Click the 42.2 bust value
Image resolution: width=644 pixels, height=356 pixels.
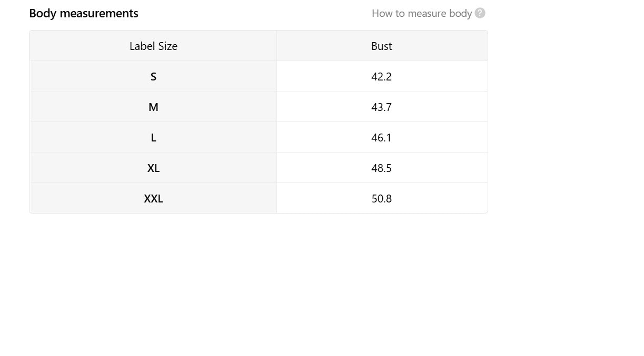click(x=382, y=77)
